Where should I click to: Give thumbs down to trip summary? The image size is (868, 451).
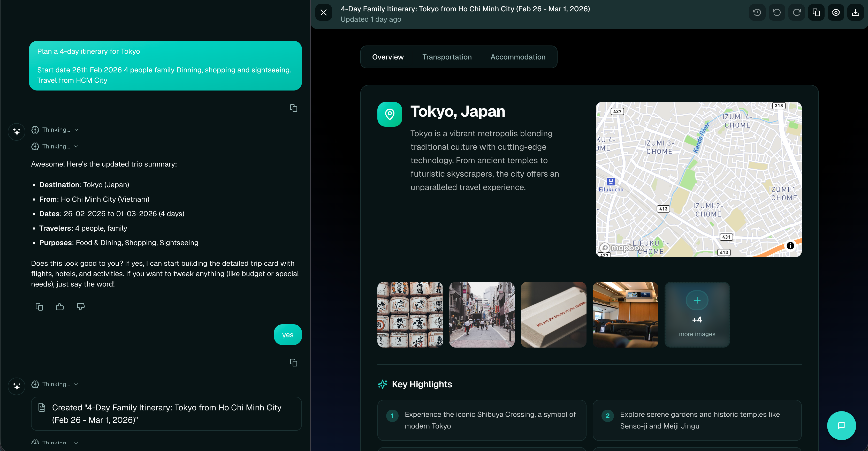pos(81,307)
